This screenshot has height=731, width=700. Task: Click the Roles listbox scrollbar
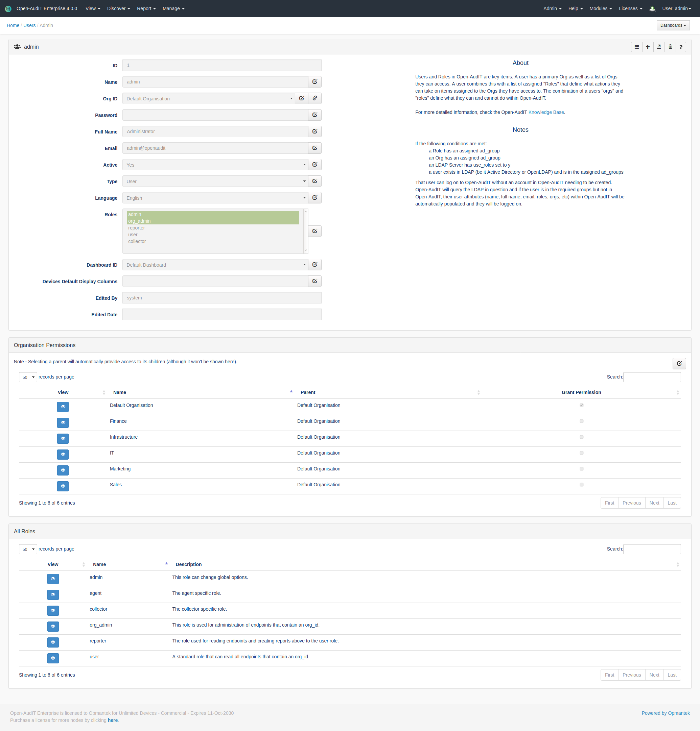click(x=306, y=231)
